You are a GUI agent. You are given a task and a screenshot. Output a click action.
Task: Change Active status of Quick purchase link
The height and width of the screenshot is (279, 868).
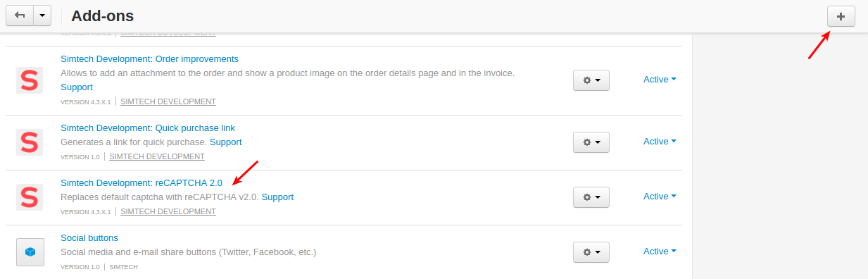click(660, 142)
